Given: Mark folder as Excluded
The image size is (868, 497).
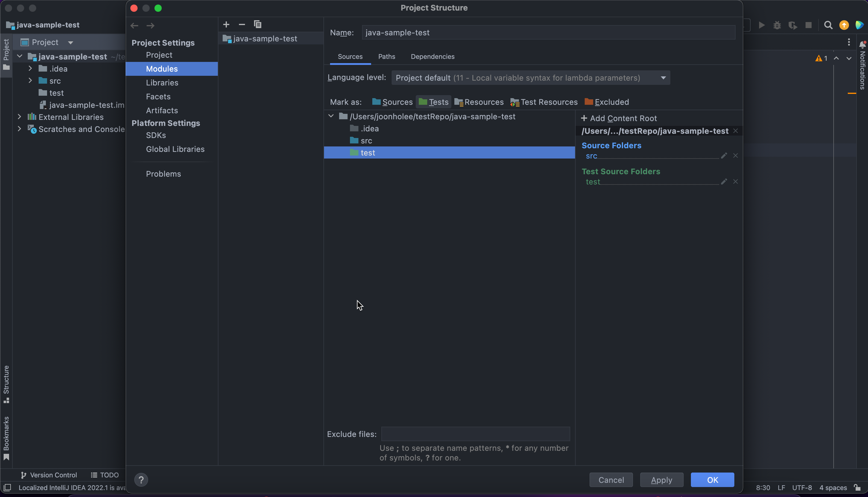Looking at the screenshot, I should pos(606,102).
